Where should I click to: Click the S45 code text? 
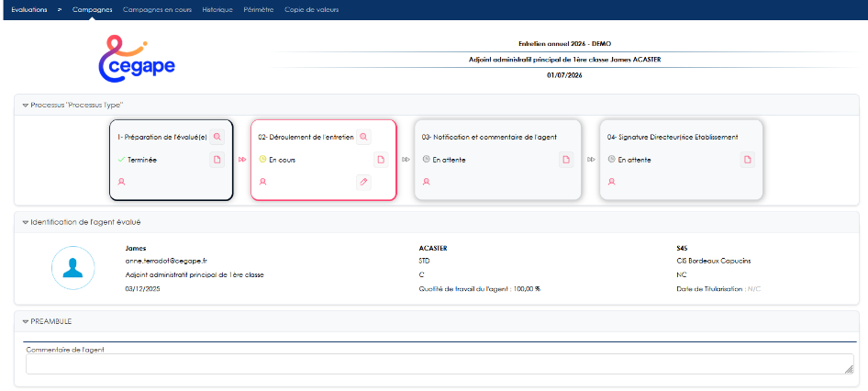[x=682, y=248]
